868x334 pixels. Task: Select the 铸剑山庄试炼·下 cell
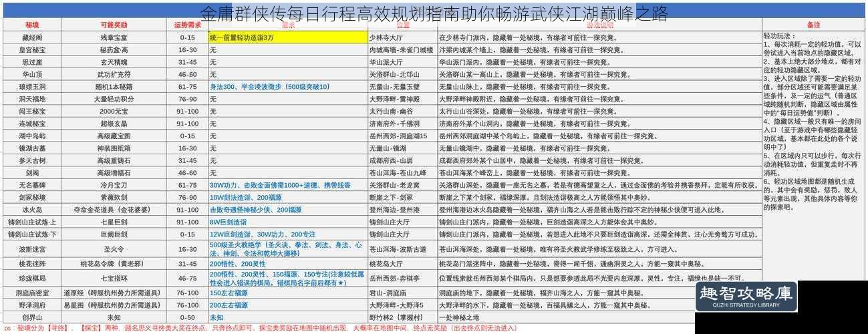pos(32,234)
